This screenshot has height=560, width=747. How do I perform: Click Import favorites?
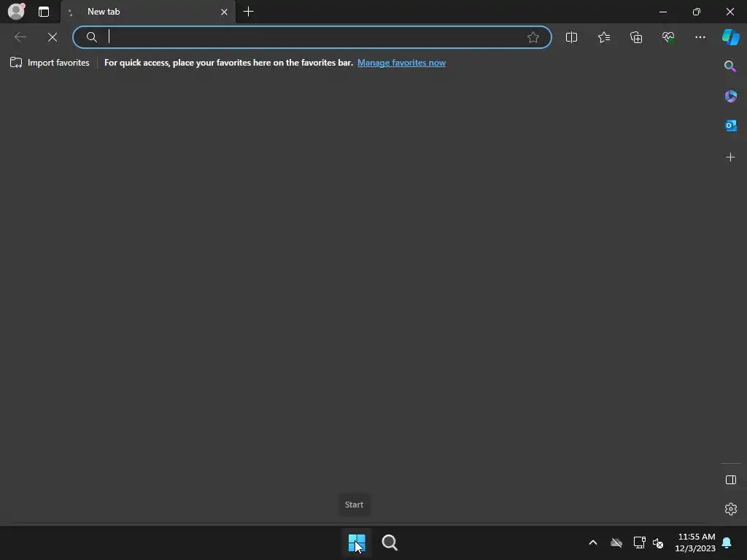[50, 63]
